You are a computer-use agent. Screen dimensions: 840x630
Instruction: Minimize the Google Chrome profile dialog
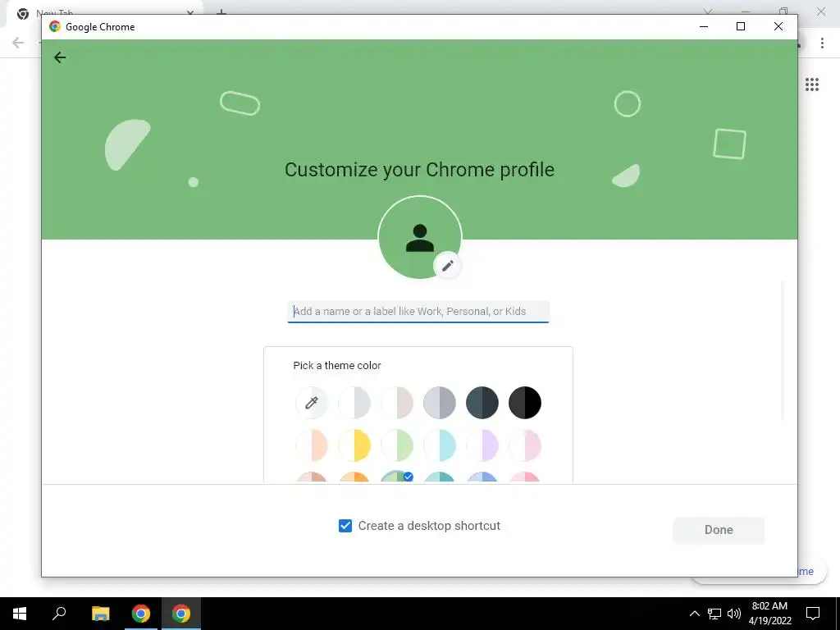click(x=704, y=26)
